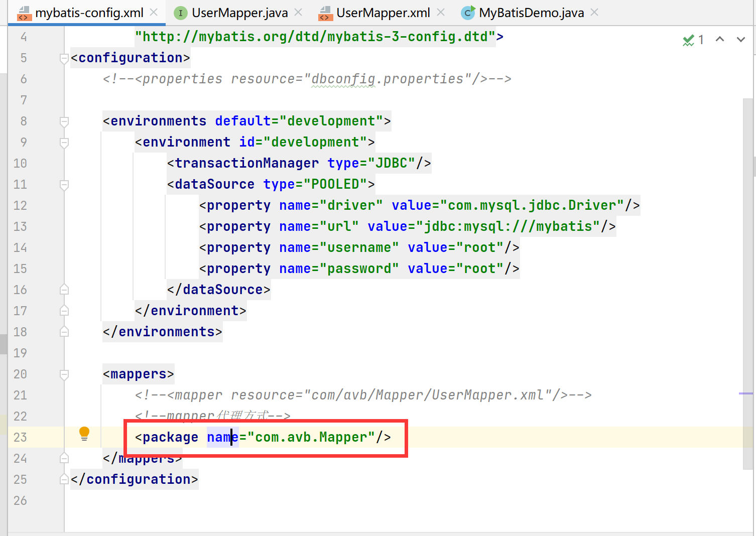Click the fold marker beside closing mappers tag
The image size is (756, 536).
64,458
